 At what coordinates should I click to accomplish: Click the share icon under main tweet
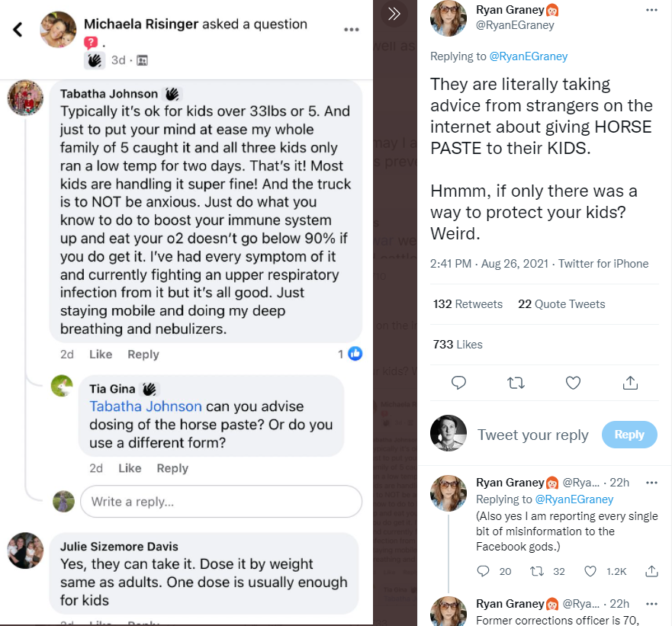(x=631, y=382)
